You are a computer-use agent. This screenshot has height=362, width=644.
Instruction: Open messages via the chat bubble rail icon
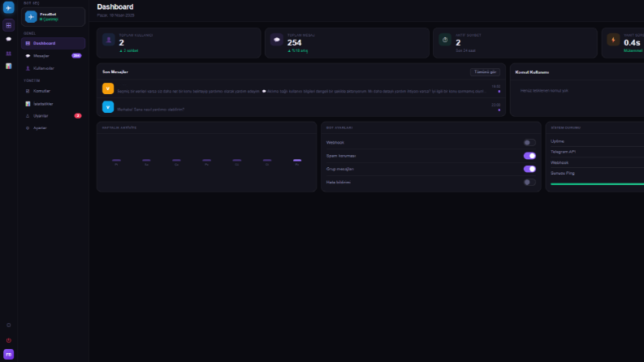coord(9,40)
